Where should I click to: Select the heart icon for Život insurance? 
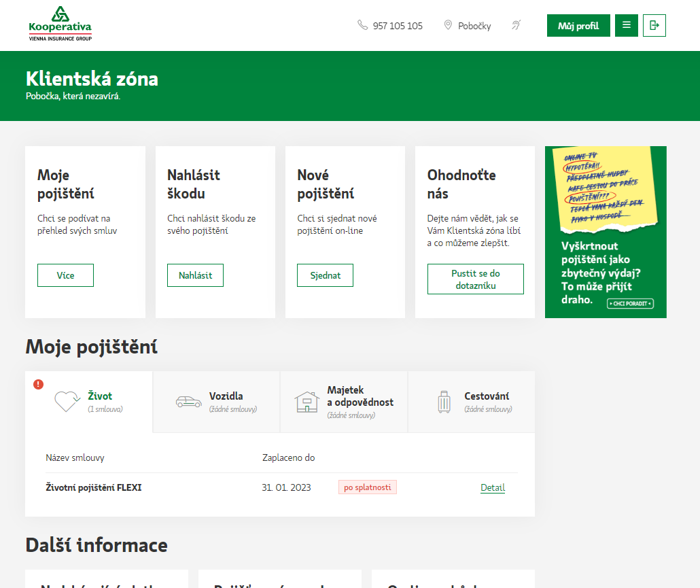67,401
